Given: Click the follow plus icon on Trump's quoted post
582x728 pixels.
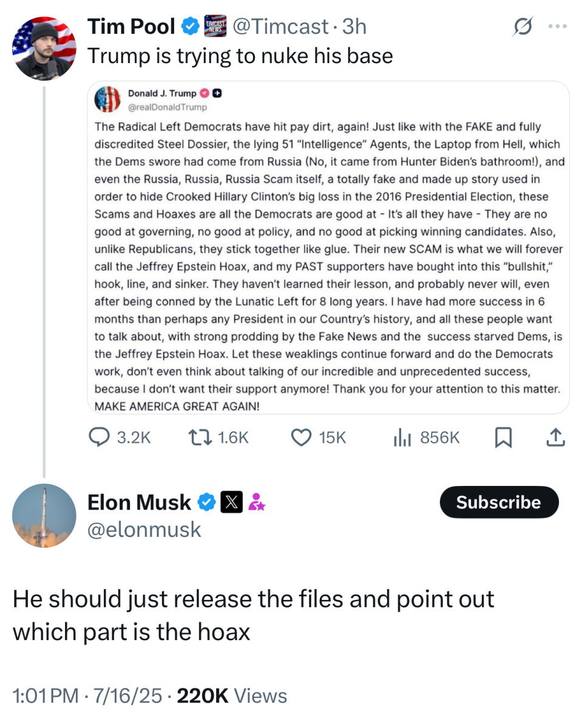Looking at the screenshot, I should click(217, 93).
